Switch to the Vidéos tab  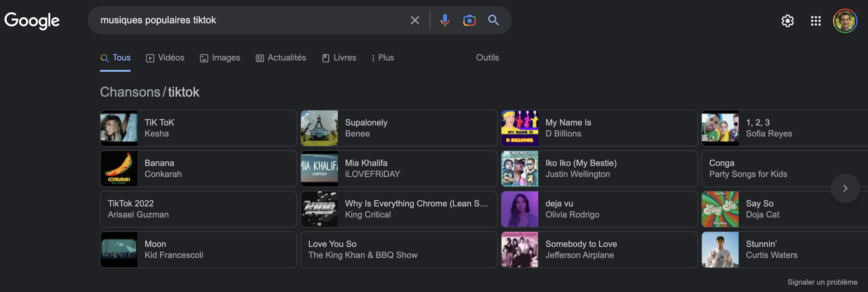165,58
